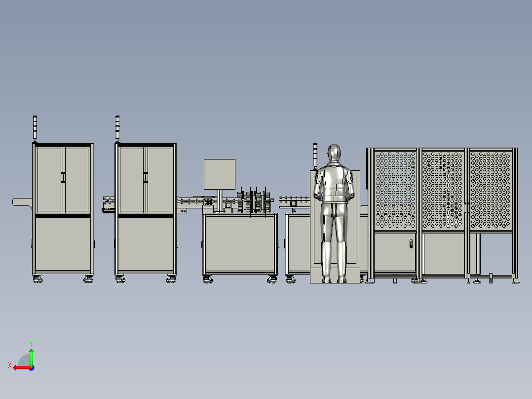Pick the signal tower light beside the mannequin
This screenshot has height=399, width=532.
click(x=315, y=156)
